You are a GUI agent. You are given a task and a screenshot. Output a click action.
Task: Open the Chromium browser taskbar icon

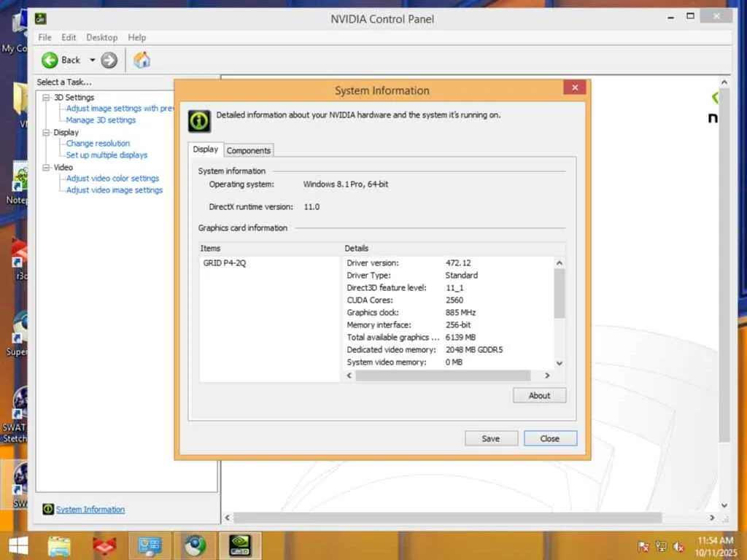[195, 546]
